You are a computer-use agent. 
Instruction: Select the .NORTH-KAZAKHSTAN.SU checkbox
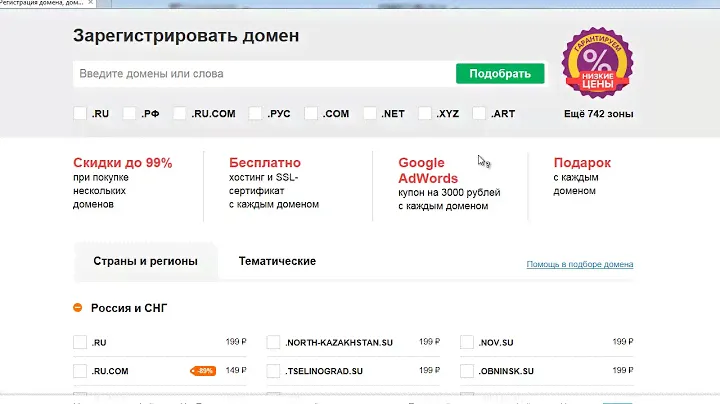(274, 343)
